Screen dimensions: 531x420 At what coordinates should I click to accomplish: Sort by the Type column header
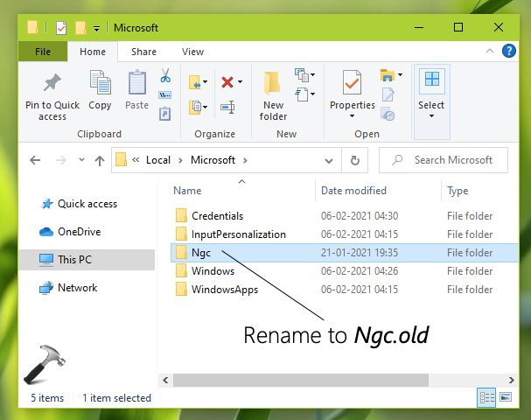458,191
